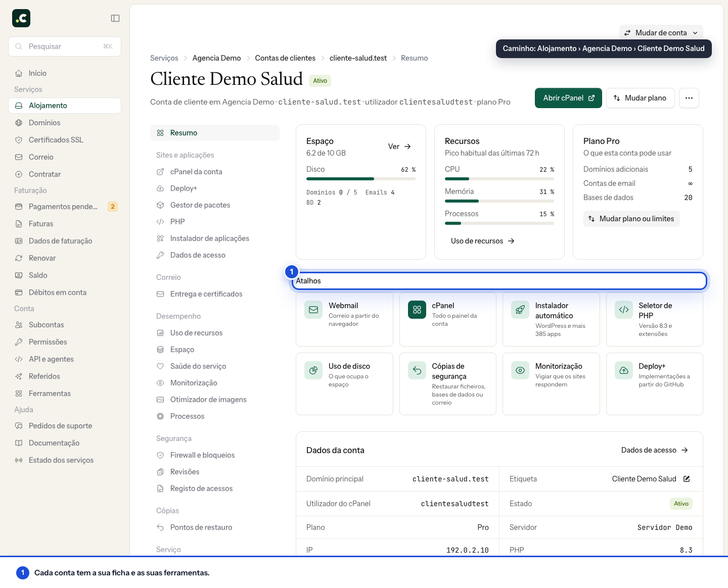
Task: Click the Instalador automático rocket icon
Action: [x=520, y=310]
